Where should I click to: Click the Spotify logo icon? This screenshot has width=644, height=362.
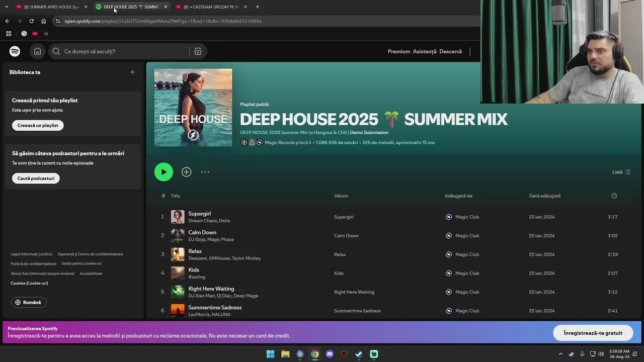click(x=15, y=51)
